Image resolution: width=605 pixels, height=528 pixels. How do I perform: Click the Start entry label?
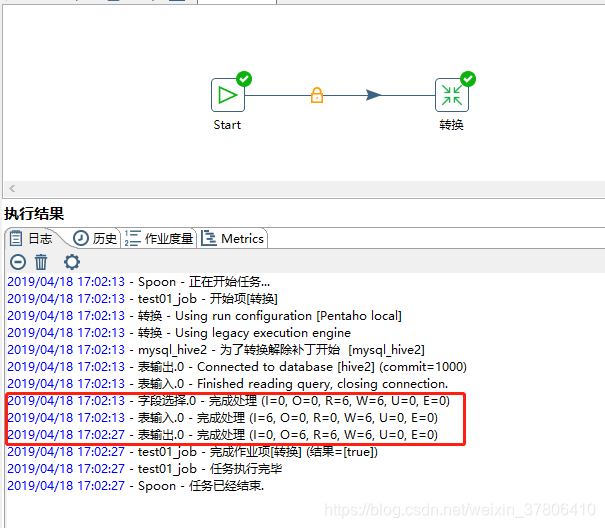pyautogui.click(x=227, y=125)
